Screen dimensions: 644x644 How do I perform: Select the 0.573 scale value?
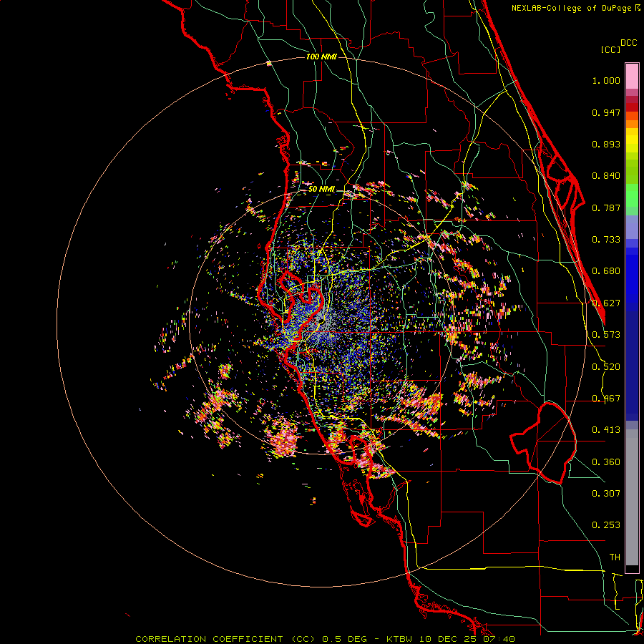[x=606, y=335]
